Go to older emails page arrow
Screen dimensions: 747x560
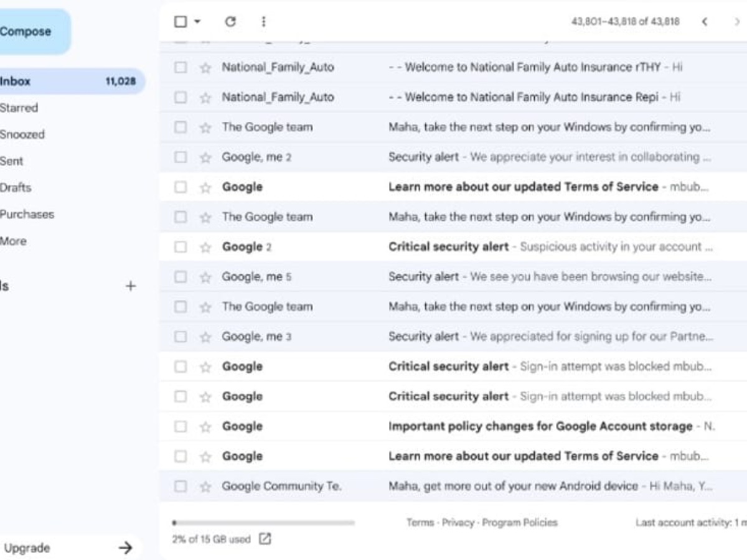click(738, 22)
